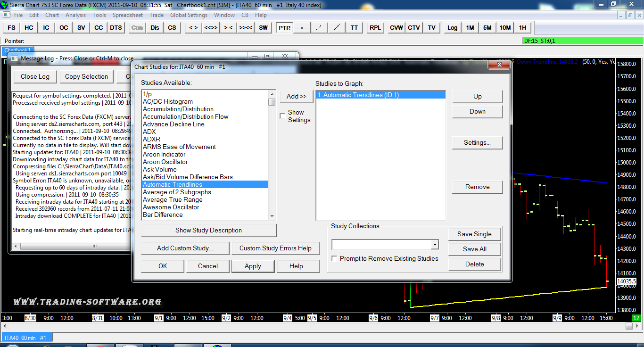The width and height of the screenshot is (644, 347).
Task: Select the TT toolbar button
Action: 354,28
